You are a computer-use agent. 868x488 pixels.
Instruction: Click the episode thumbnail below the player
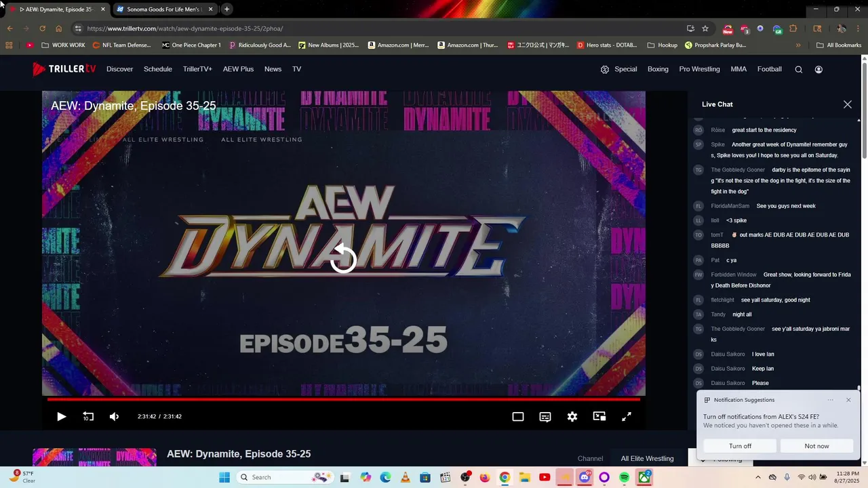coord(94,457)
